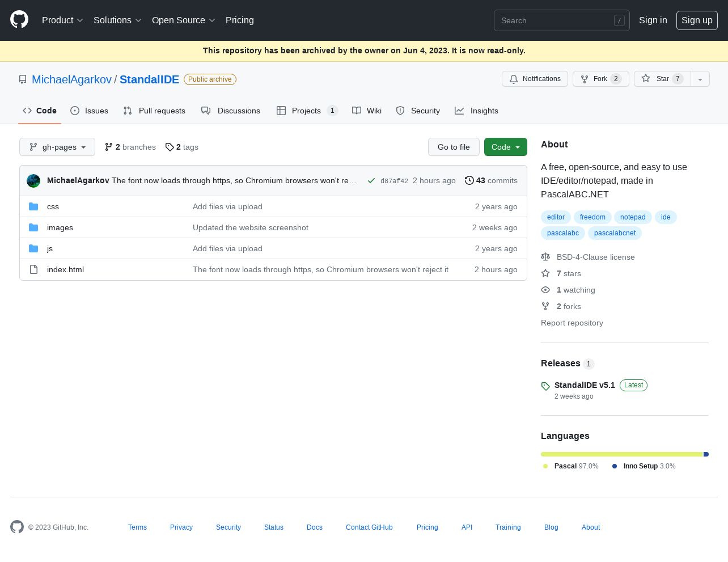Open the Security tab

[418, 111]
